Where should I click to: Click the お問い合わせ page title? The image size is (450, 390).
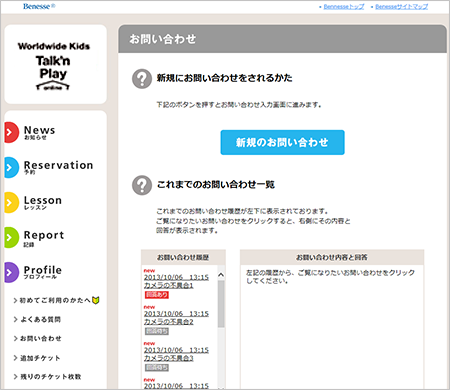pyautogui.click(x=162, y=39)
